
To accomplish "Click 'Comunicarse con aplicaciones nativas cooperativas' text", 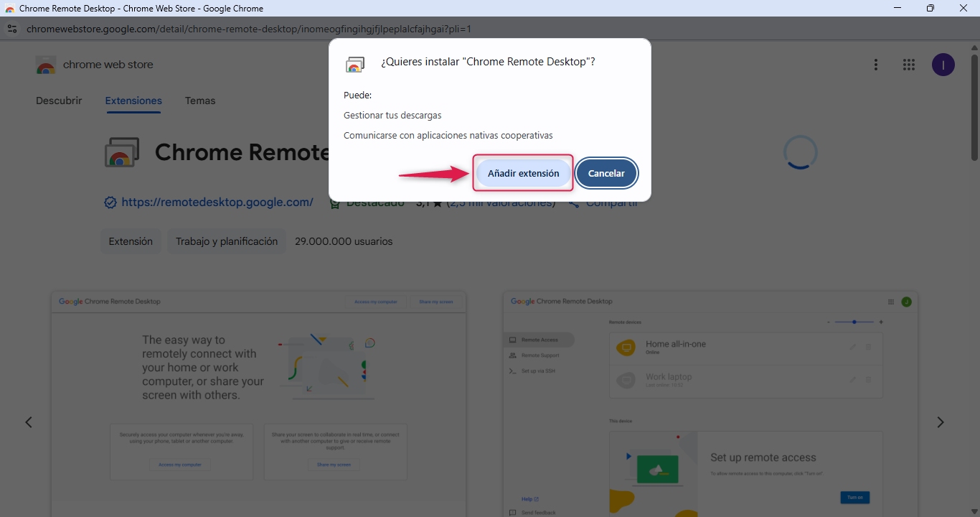I will pos(448,135).
